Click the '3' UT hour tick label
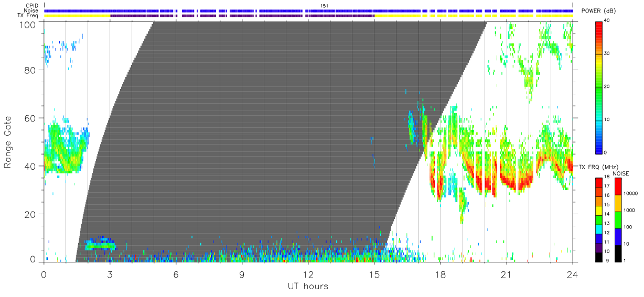 point(110,274)
